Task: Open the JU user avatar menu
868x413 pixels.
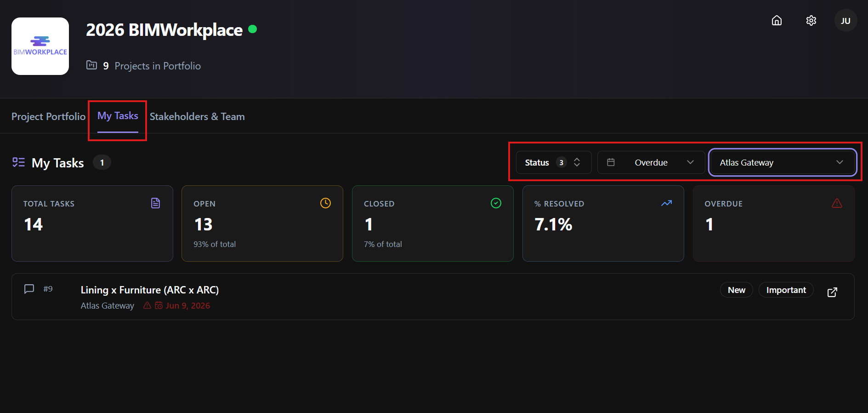Action: pos(845,20)
